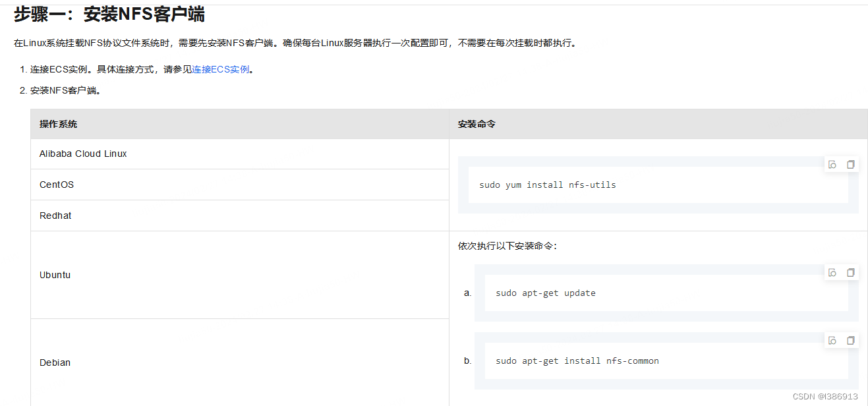Copy the apt-get update command
Viewport: 868px width, 406px height.
click(x=850, y=273)
